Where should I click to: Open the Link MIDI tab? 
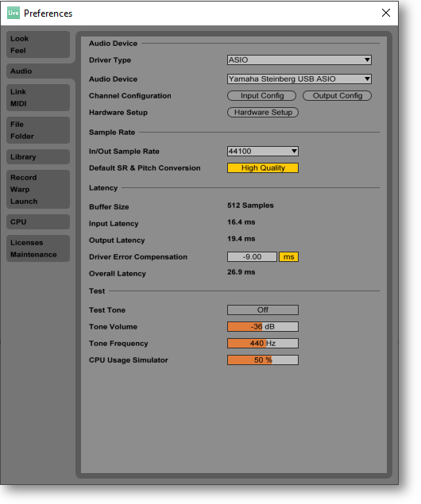pos(38,98)
